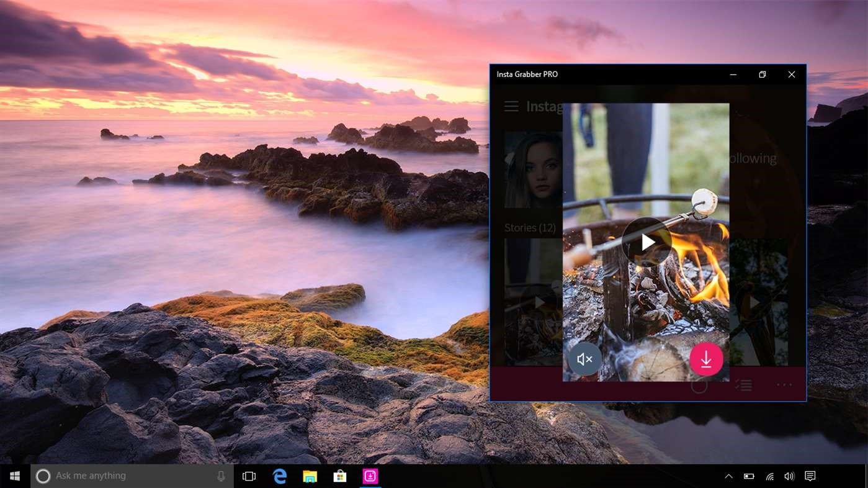Screen dimensions: 868x488
Task: Click the Stories (12) heading
Action: (x=530, y=228)
